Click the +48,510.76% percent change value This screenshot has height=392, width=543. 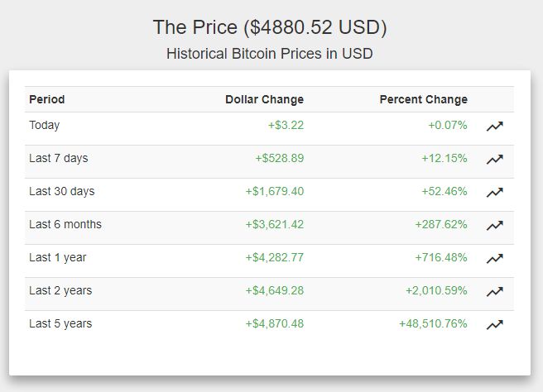(x=432, y=323)
